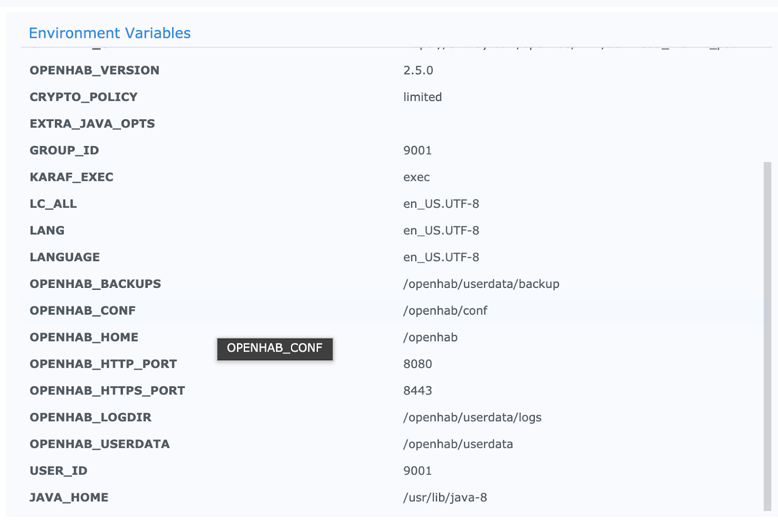The height and width of the screenshot is (532, 778).
Task: Select the OPENHAB_CONF variable name in the list
Action: [x=83, y=311]
